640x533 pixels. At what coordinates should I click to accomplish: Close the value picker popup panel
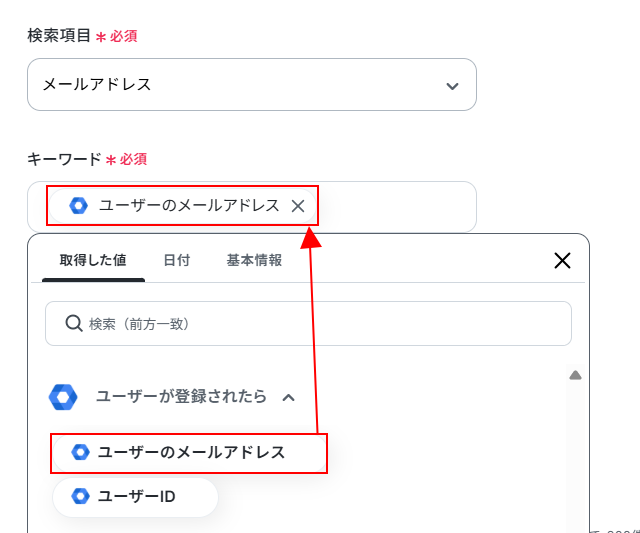point(562,260)
